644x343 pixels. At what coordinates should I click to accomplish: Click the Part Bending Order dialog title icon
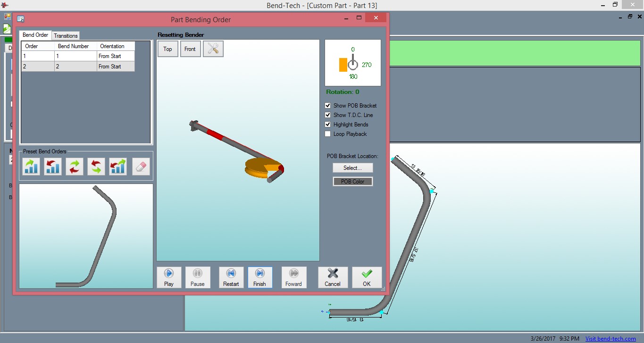pyautogui.click(x=21, y=19)
